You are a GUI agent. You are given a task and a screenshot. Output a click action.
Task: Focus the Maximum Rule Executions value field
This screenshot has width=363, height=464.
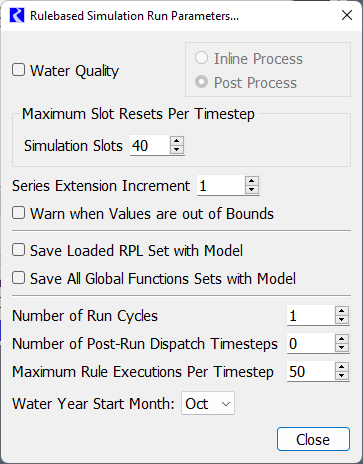[311, 371]
